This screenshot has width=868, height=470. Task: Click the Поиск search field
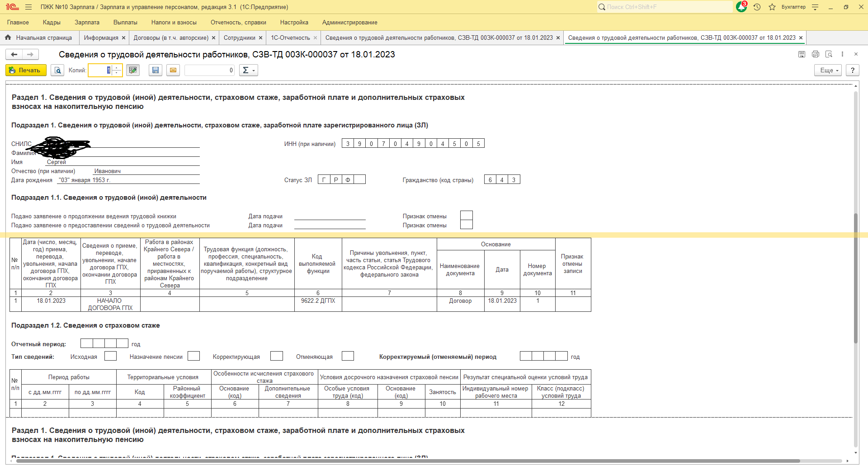665,7
